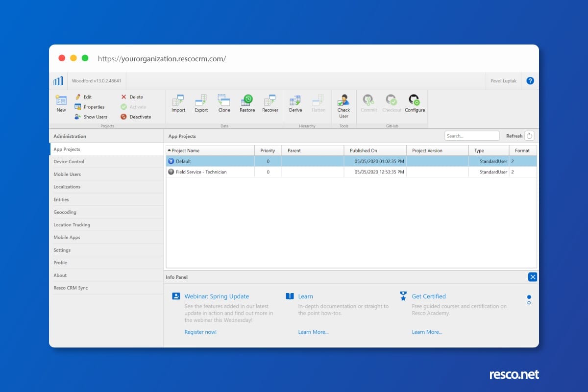The height and width of the screenshot is (392, 588).
Task: Click the Recover tool
Action: [x=270, y=103]
